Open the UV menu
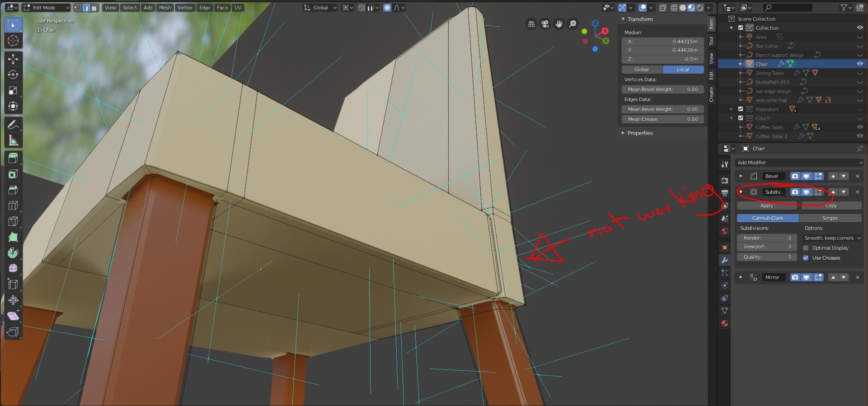 pyautogui.click(x=238, y=8)
